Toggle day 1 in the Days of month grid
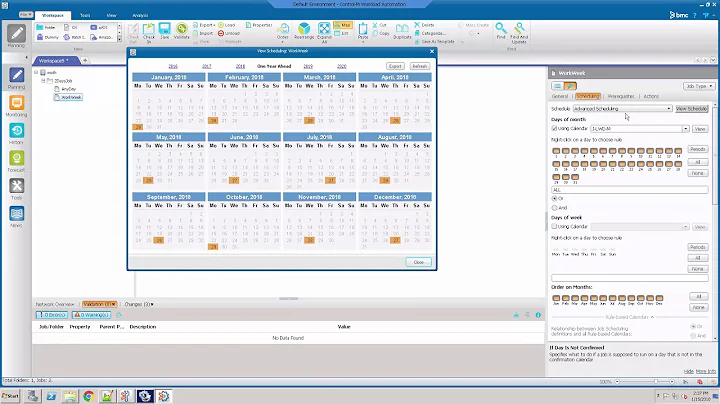This screenshot has height=404, width=720. [556, 151]
